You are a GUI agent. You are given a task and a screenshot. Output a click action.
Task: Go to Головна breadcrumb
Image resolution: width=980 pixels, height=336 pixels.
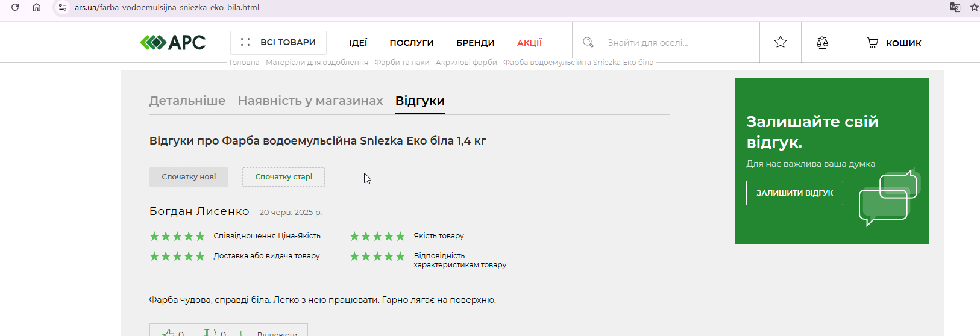(244, 63)
